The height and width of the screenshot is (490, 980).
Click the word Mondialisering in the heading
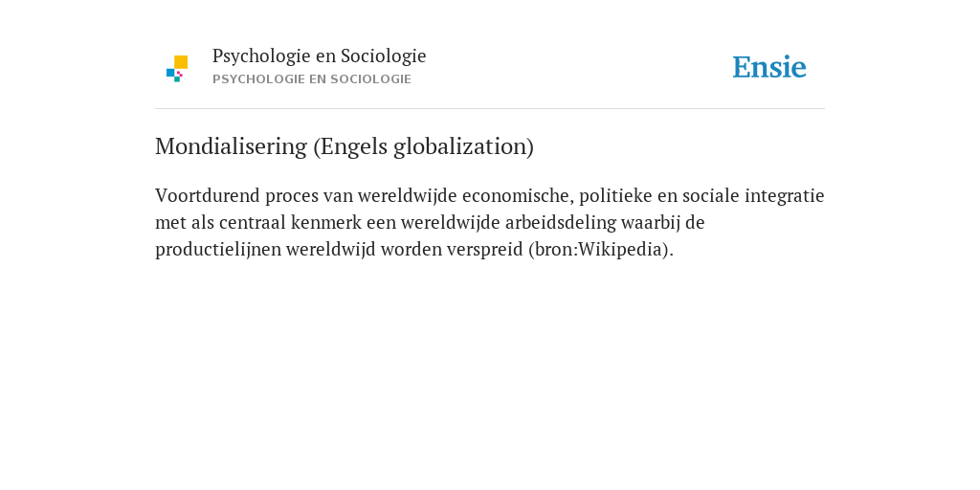tap(232, 146)
